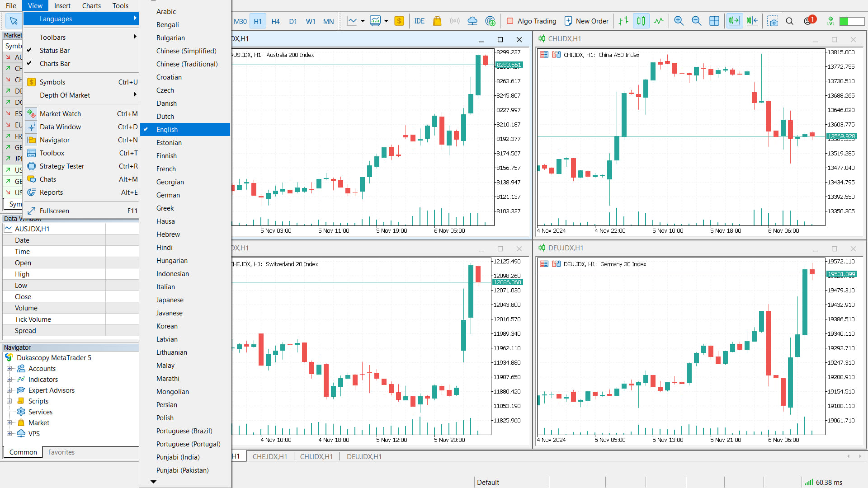Select German language
Image resolution: width=868 pixels, height=488 pixels.
tap(185, 195)
